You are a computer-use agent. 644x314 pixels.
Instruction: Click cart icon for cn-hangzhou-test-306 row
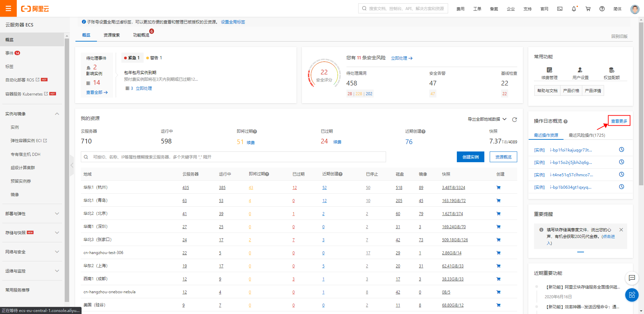click(498, 253)
